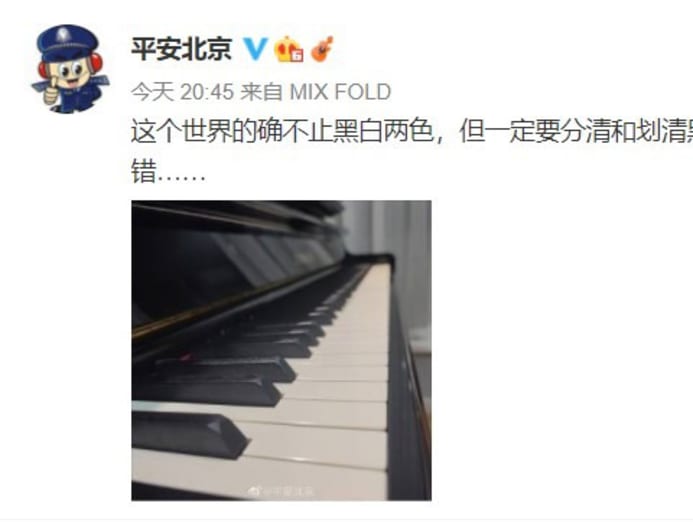The image size is (693, 523).
Task: Click the MIX FOLD device source link
Action: point(340,92)
